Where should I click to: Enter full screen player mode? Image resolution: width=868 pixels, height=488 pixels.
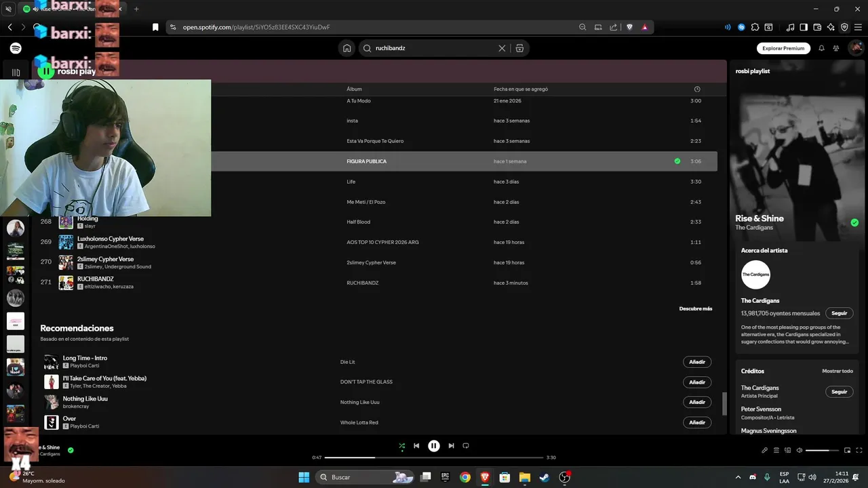click(859, 450)
